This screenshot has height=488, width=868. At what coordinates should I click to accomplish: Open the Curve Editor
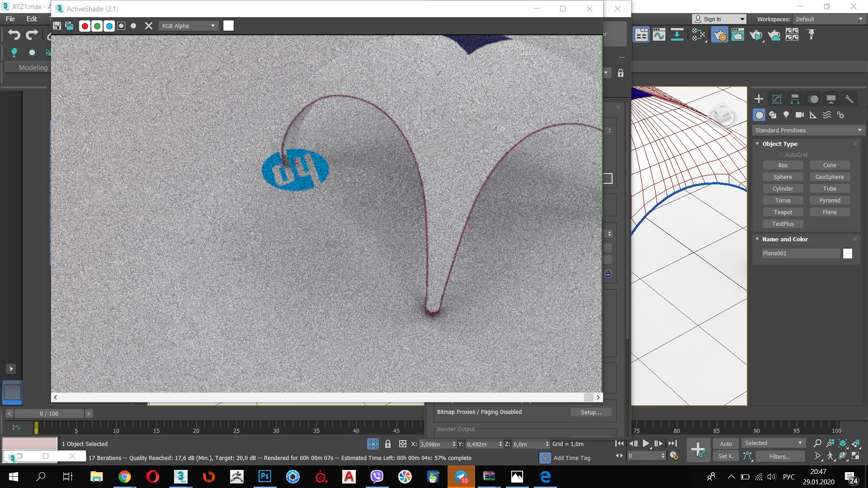659,35
